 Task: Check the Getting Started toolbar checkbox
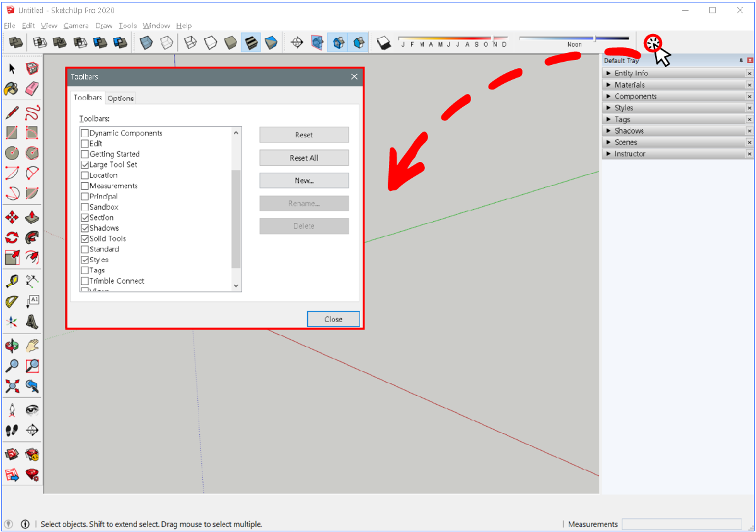tap(85, 154)
